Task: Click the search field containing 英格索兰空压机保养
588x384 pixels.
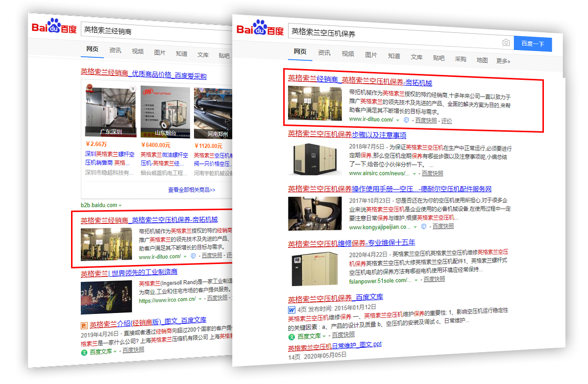Action: (392, 33)
